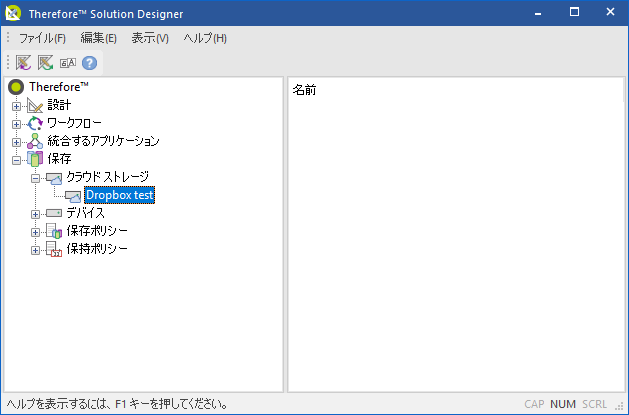
Task: Click the 保存ポリシー document icon
Action: tap(54, 231)
